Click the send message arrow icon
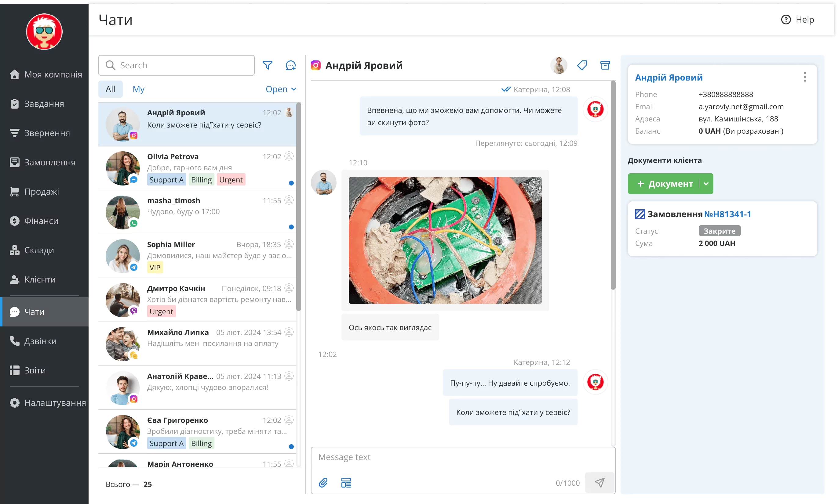838x504 pixels. tap(599, 482)
